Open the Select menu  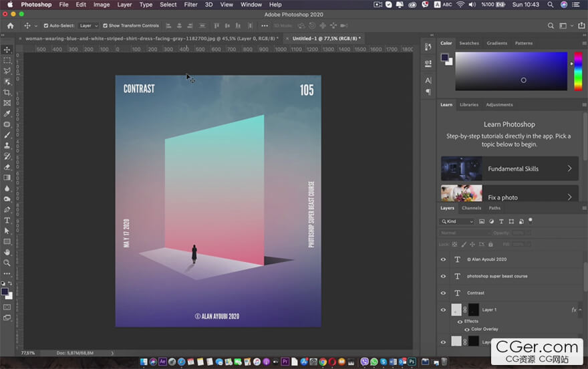point(168,5)
